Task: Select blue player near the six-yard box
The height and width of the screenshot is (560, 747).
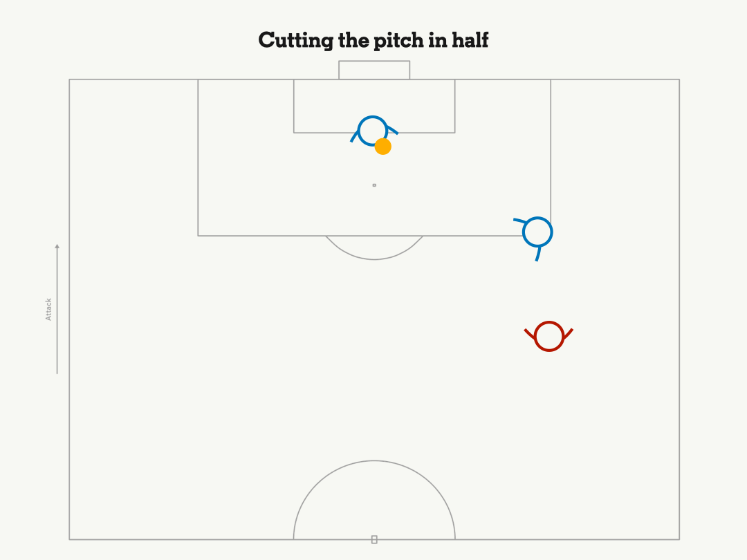Action: [x=373, y=131]
